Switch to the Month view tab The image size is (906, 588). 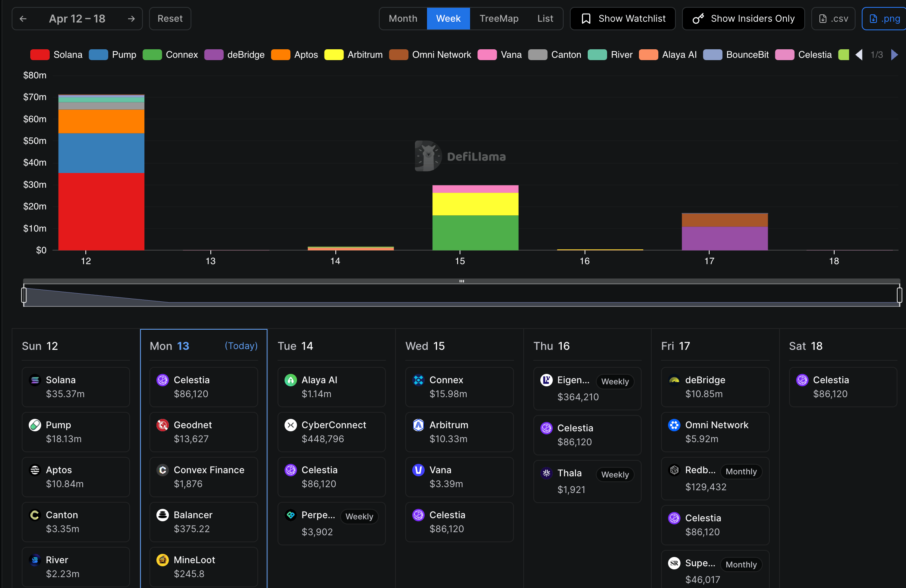pyautogui.click(x=403, y=19)
